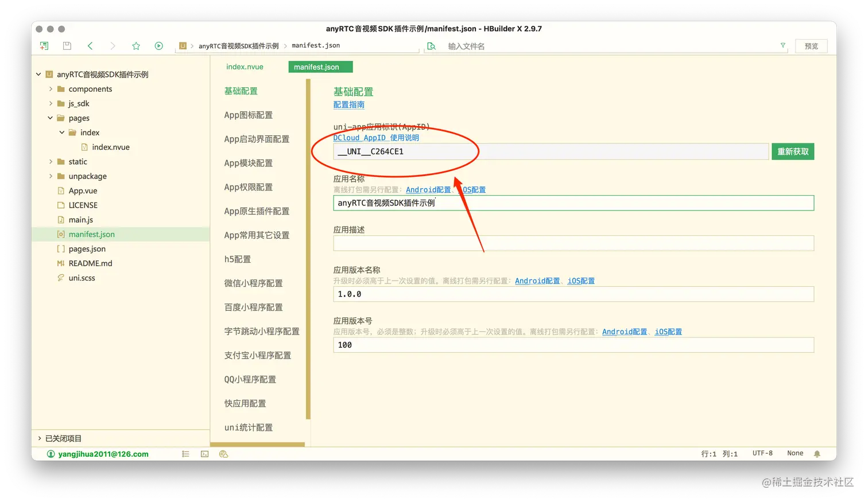Viewport: 868px width, 502px height.
Task: Click the index.nvue file icon in tree
Action: tap(84, 147)
